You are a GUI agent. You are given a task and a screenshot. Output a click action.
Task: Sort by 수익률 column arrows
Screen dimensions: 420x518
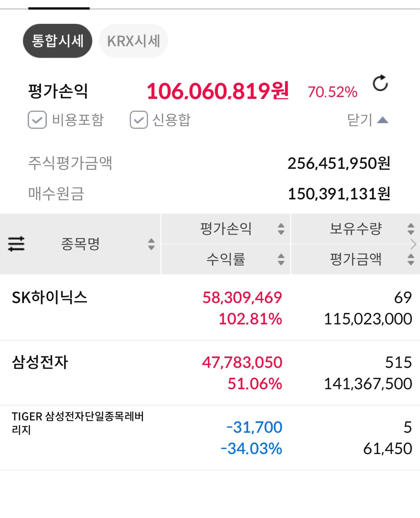click(281, 259)
